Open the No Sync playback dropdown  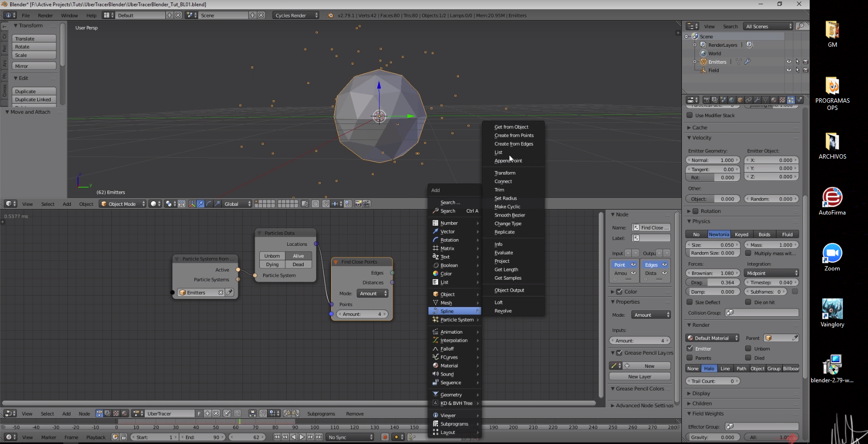tap(350, 437)
